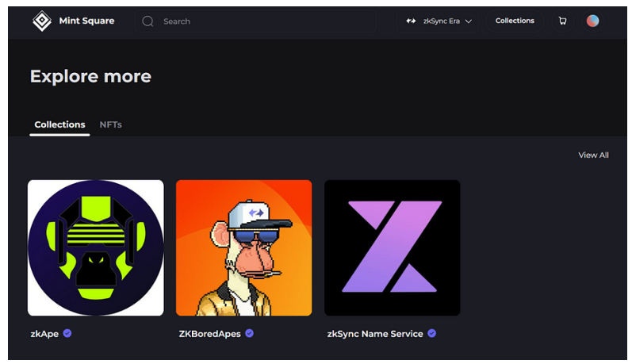
Task: Open the user profile avatar
Action: pos(592,21)
